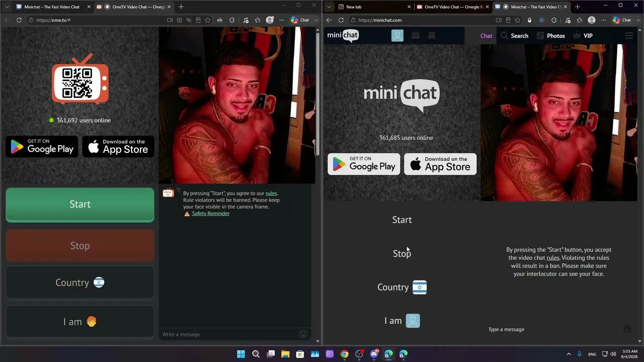
Task: Favorite minichat.com with star icon
Action: (x=517, y=20)
